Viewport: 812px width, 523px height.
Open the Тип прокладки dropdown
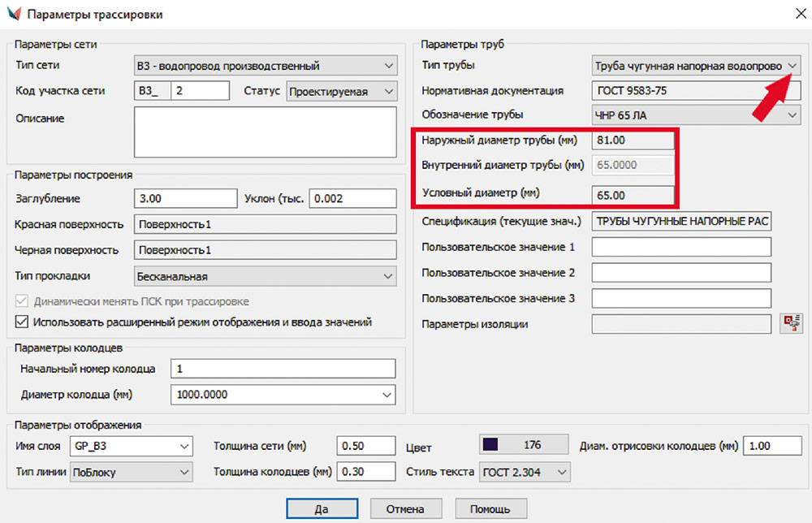[x=387, y=277]
